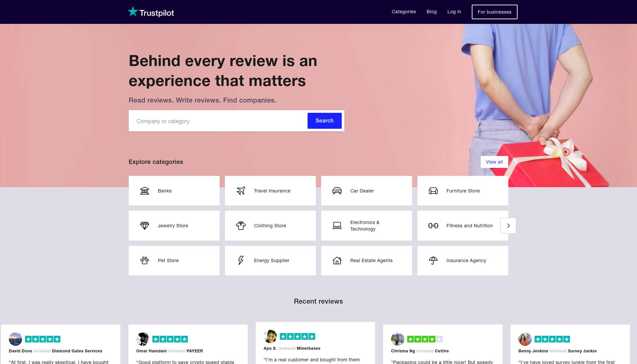
Task: Open reviewer name David Dons
Action: (x=21, y=351)
